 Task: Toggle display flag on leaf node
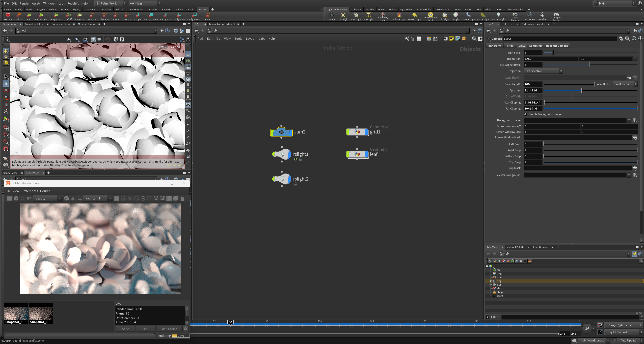[366, 154]
